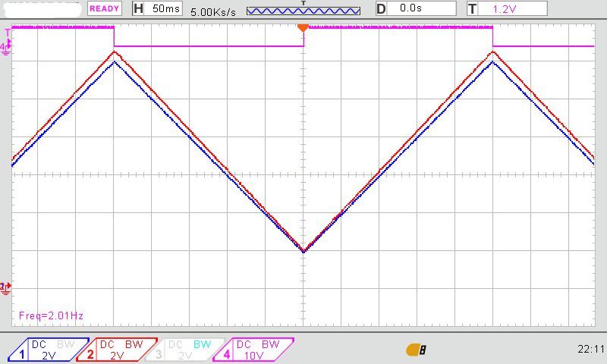Open the delay D 0.0s field
607x364 pixels.
[416, 8]
